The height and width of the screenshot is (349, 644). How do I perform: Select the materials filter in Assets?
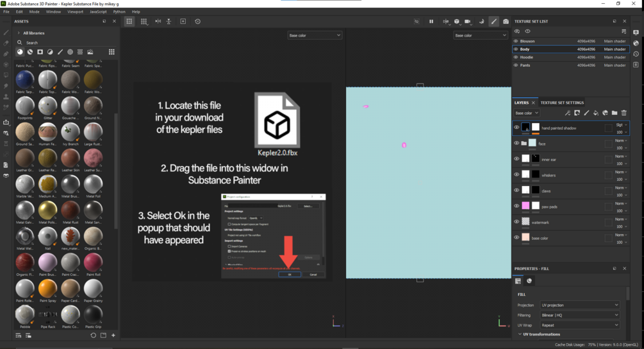(x=20, y=52)
